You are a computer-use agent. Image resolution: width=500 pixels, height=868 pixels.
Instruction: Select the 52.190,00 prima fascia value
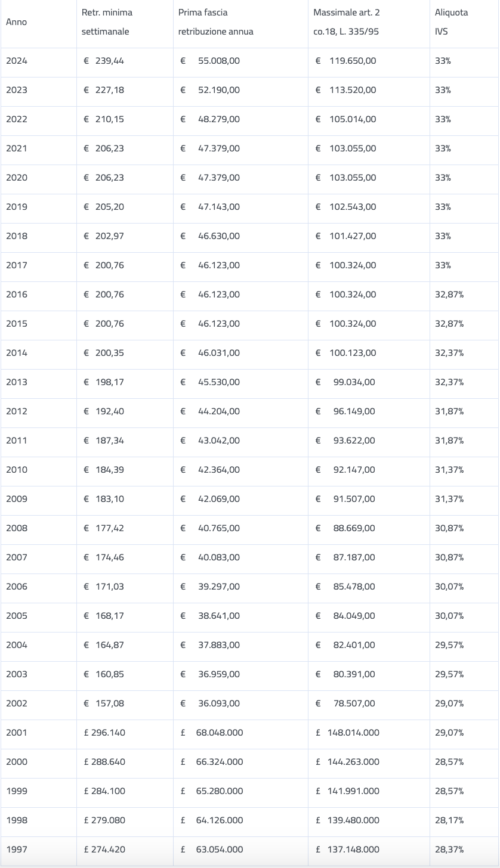pyautogui.click(x=218, y=90)
